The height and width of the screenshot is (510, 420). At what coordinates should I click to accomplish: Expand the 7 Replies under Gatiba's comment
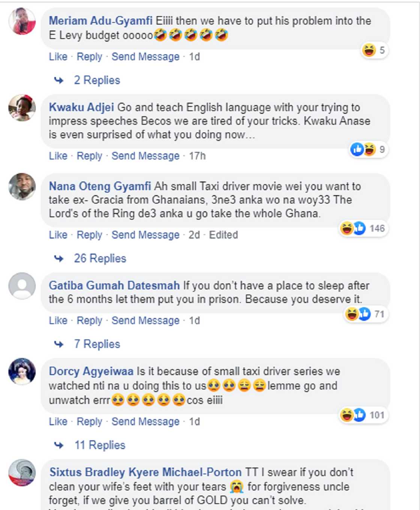coord(96,343)
